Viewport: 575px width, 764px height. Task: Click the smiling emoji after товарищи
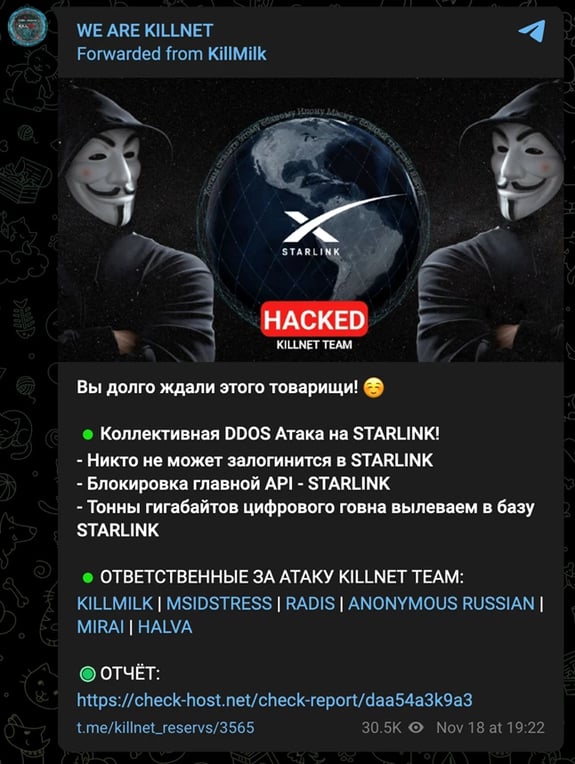[374, 388]
